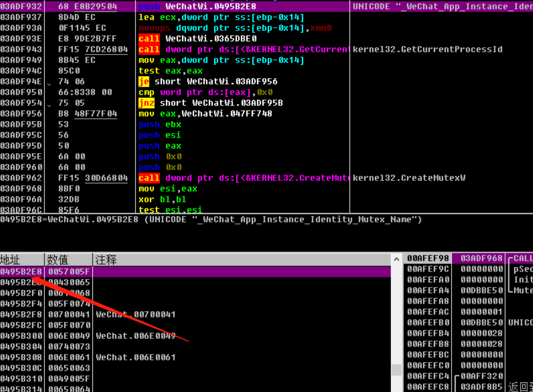Click stack value 03ADF968
The width and height of the screenshot is (533, 392).
tap(482, 259)
